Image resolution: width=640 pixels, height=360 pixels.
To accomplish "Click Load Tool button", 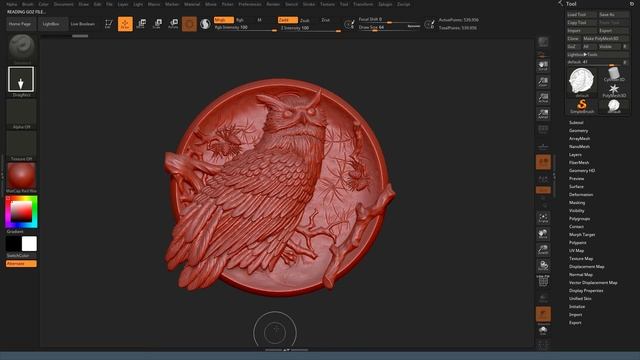I will point(582,15).
